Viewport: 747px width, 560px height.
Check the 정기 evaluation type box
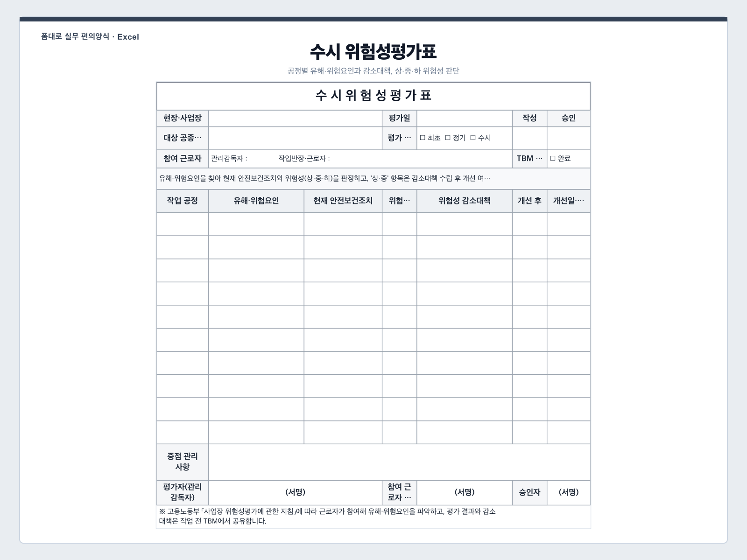click(448, 138)
